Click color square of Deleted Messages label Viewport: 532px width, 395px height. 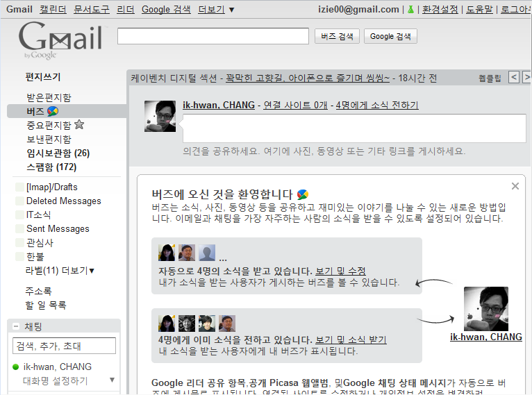[19, 201]
